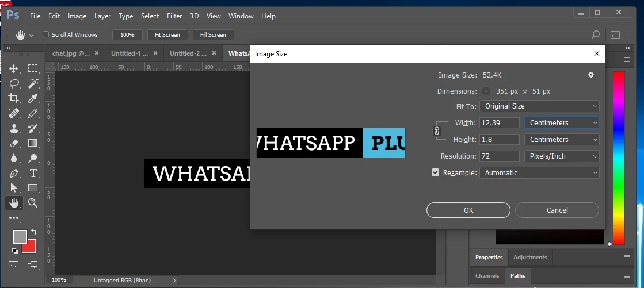
Task: Uncheck the Resample checkbox
Action: [435, 172]
